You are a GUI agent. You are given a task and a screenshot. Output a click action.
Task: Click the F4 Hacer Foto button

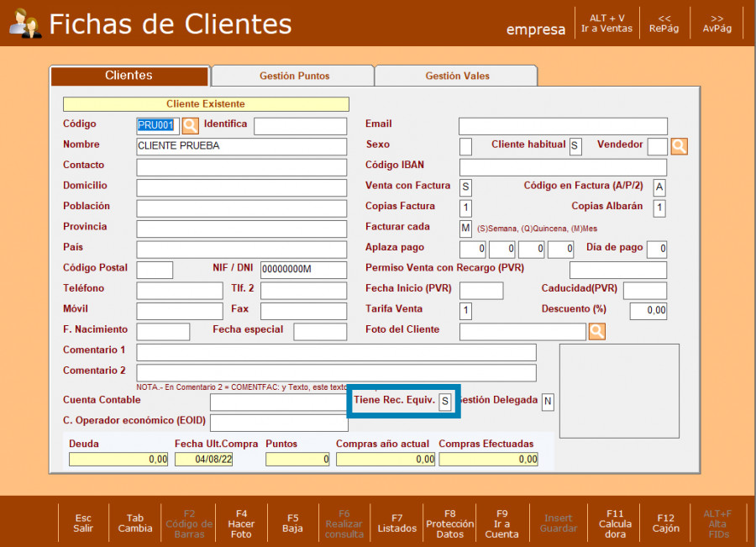click(241, 523)
